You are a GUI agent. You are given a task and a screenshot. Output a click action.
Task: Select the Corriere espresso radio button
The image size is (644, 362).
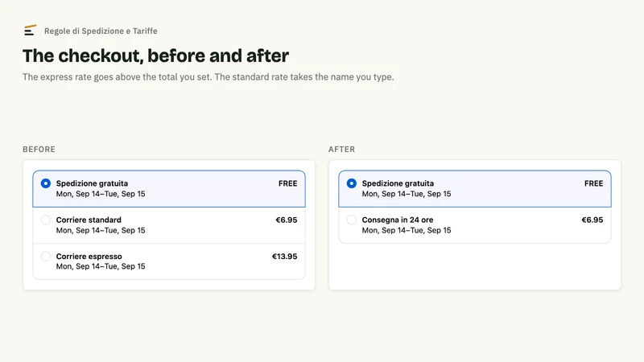click(x=46, y=257)
